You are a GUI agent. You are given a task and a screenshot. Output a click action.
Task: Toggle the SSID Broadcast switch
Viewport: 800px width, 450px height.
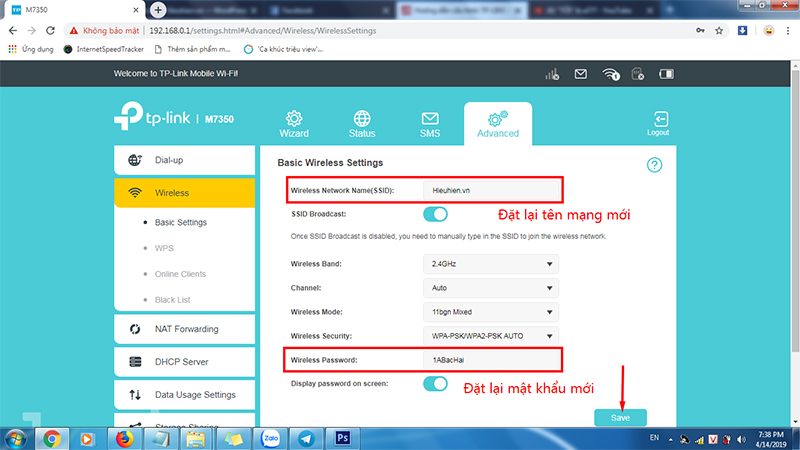coord(435,214)
